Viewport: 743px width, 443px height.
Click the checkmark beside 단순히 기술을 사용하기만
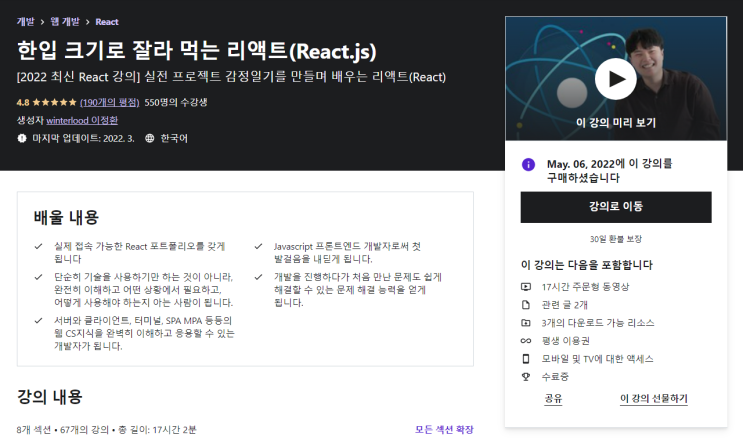pos(39,277)
